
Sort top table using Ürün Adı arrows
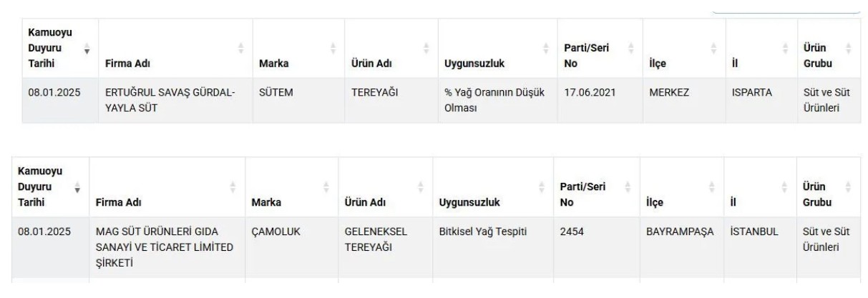(x=426, y=49)
